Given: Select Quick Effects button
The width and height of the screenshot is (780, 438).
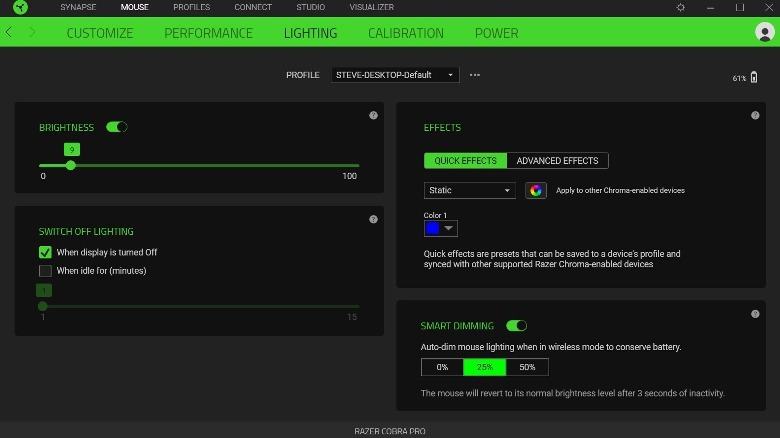Looking at the screenshot, I should (x=465, y=160).
